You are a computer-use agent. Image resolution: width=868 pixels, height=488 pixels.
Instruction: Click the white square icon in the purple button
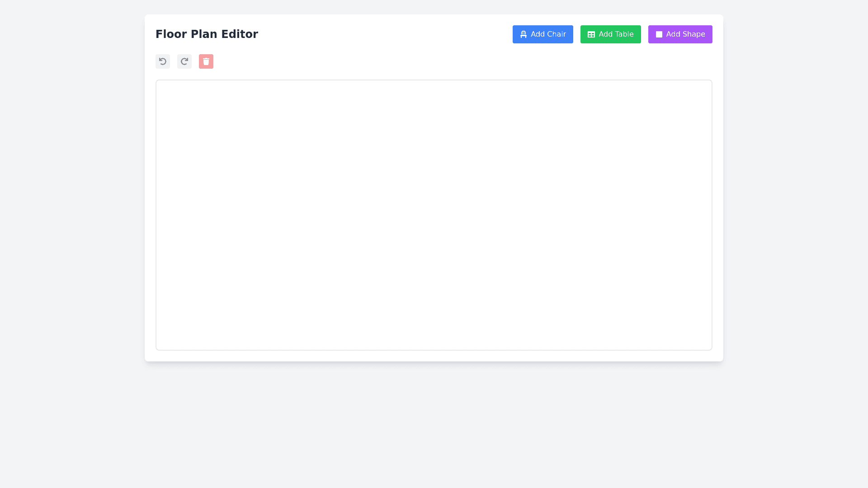click(x=659, y=34)
